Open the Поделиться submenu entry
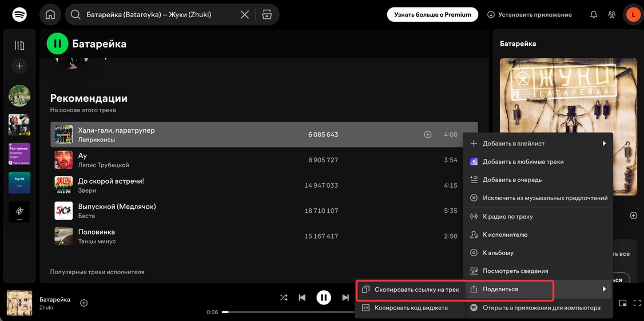Viewport: 644px width, 321px height. pyautogui.click(x=538, y=290)
